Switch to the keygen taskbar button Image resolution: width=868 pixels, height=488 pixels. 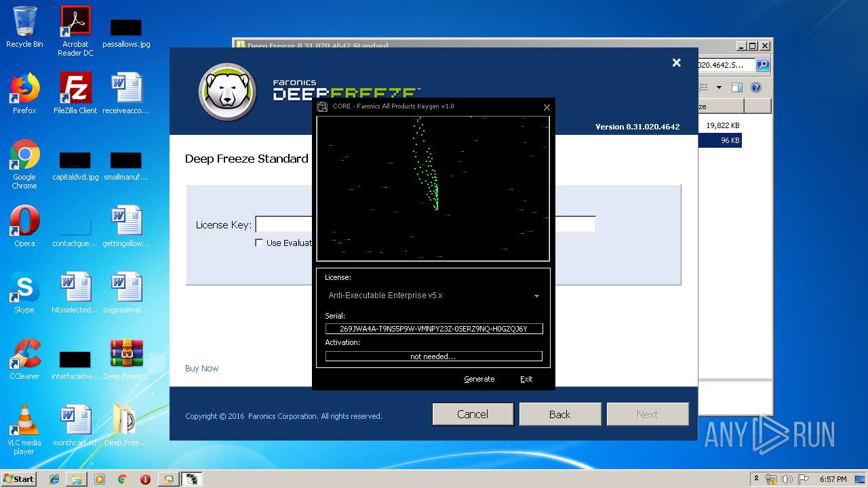point(193,479)
